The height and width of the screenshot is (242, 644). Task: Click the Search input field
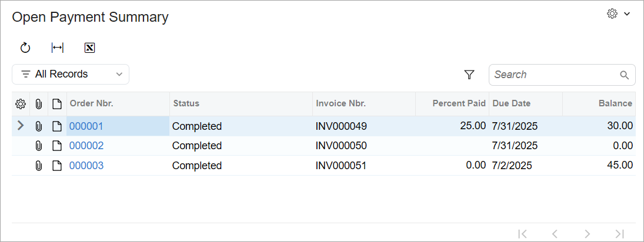click(x=555, y=75)
